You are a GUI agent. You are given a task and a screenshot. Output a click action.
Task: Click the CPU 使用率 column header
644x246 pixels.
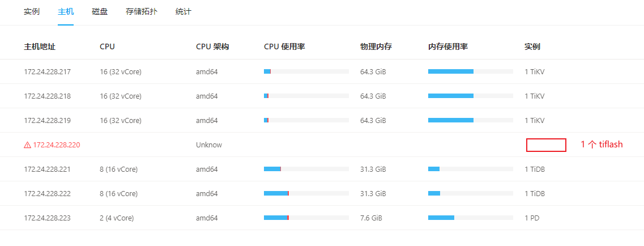284,46
